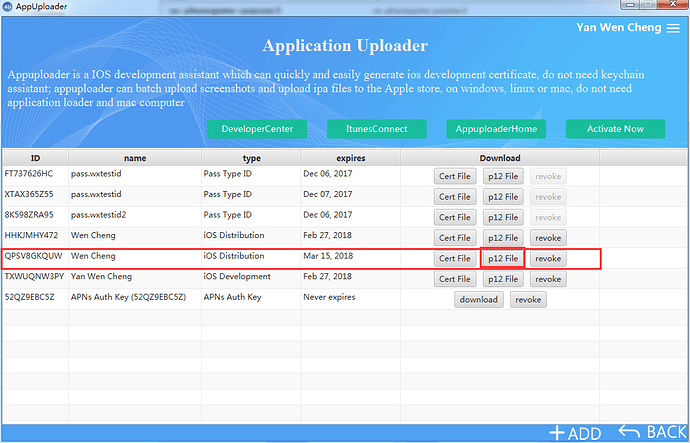690x443 pixels.
Task: Download Cert File for HHKJMHY472
Action: [x=455, y=238]
